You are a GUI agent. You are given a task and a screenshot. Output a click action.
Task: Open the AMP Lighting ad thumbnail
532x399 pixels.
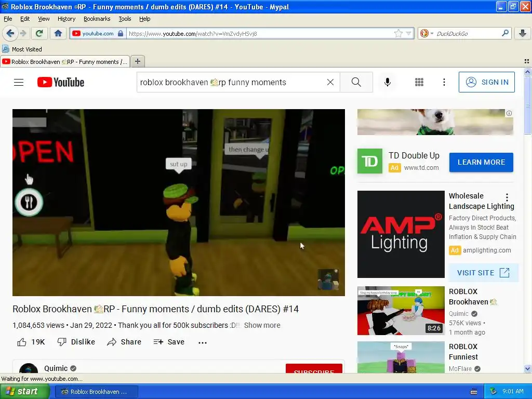(401, 234)
